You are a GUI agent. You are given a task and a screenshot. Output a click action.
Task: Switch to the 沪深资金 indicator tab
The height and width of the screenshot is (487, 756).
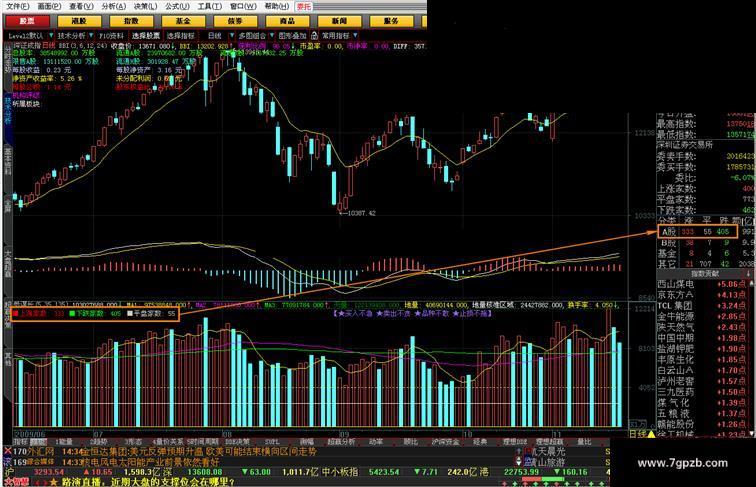pos(445,442)
